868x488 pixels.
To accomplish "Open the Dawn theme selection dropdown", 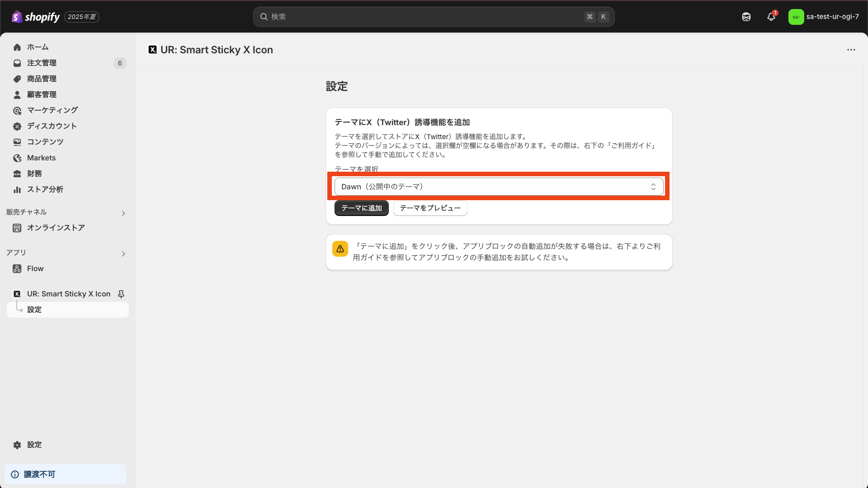I will [499, 187].
